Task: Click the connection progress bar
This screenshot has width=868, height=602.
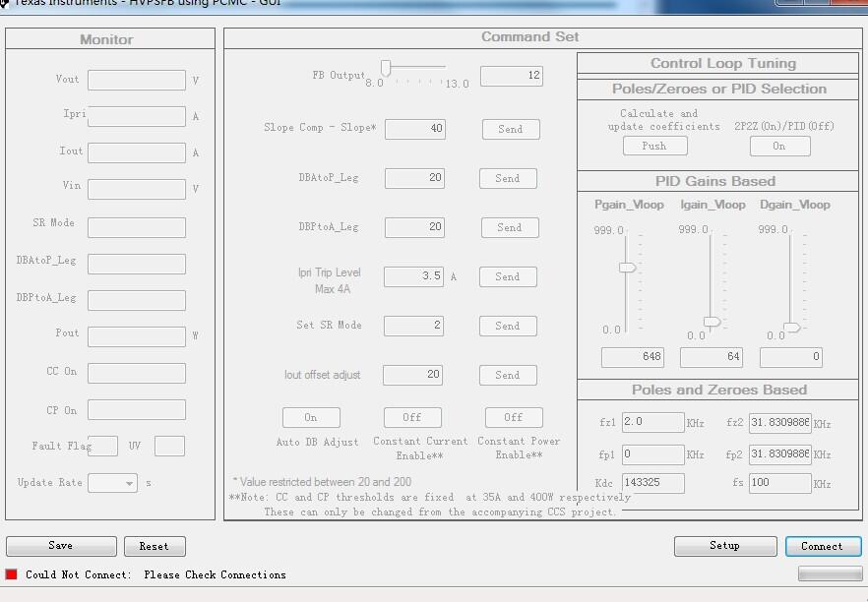Action: click(x=831, y=573)
